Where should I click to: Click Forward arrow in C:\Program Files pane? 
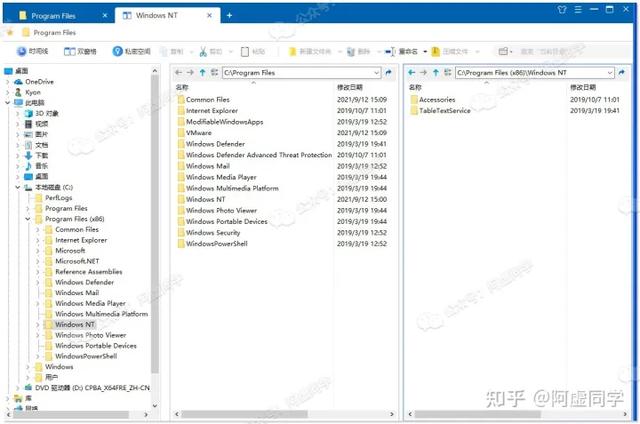[190, 72]
